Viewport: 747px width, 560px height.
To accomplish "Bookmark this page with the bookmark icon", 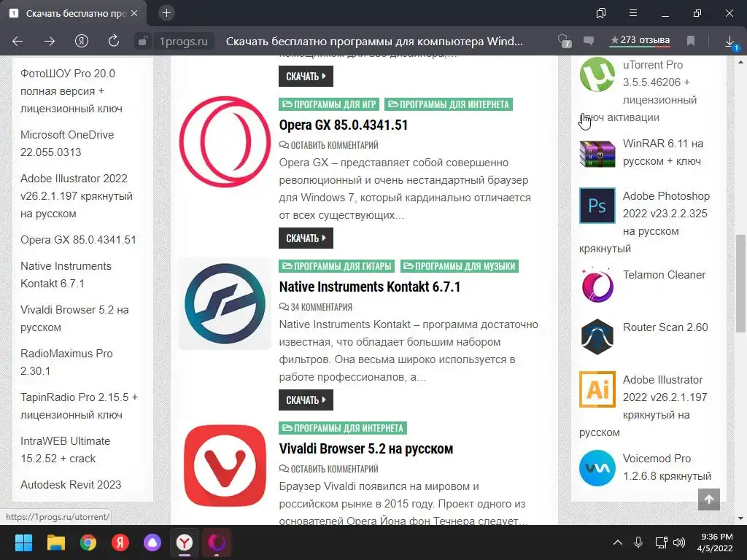I will [x=691, y=41].
